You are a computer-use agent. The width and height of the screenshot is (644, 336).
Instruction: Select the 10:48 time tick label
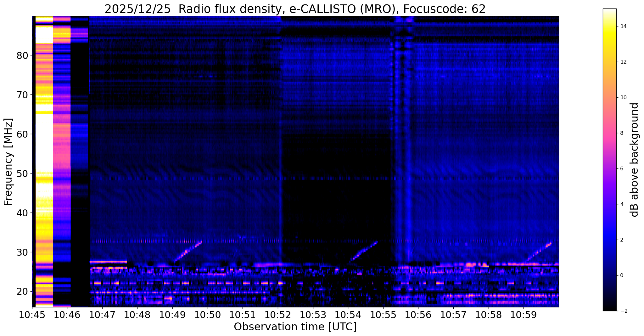pos(137,315)
